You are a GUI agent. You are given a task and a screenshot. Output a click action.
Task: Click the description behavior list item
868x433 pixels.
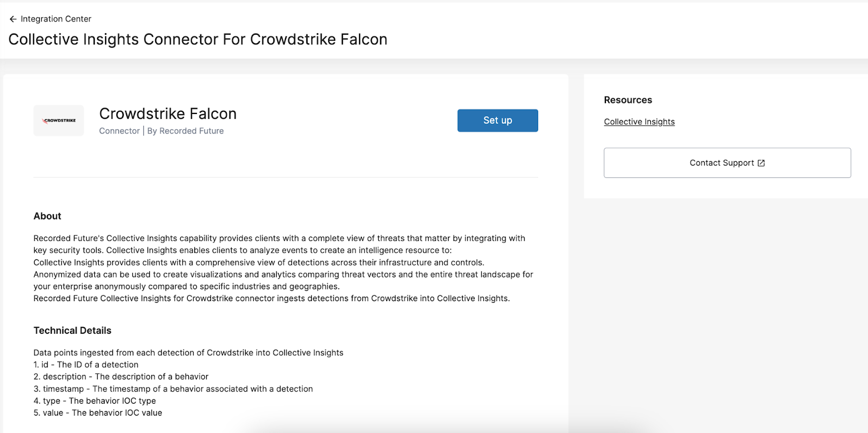coord(121,377)
